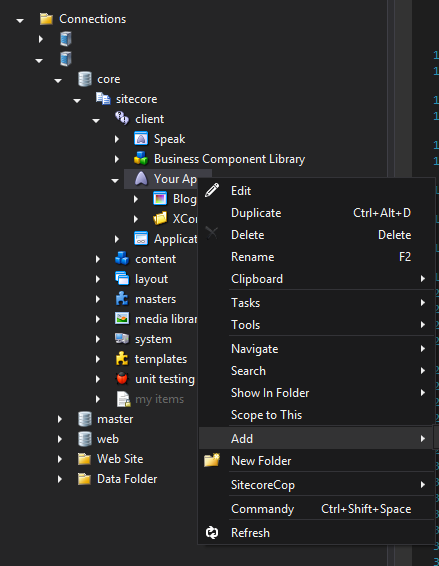Click the Speak item icon
439x566 pixels.
tap(141, 139)
